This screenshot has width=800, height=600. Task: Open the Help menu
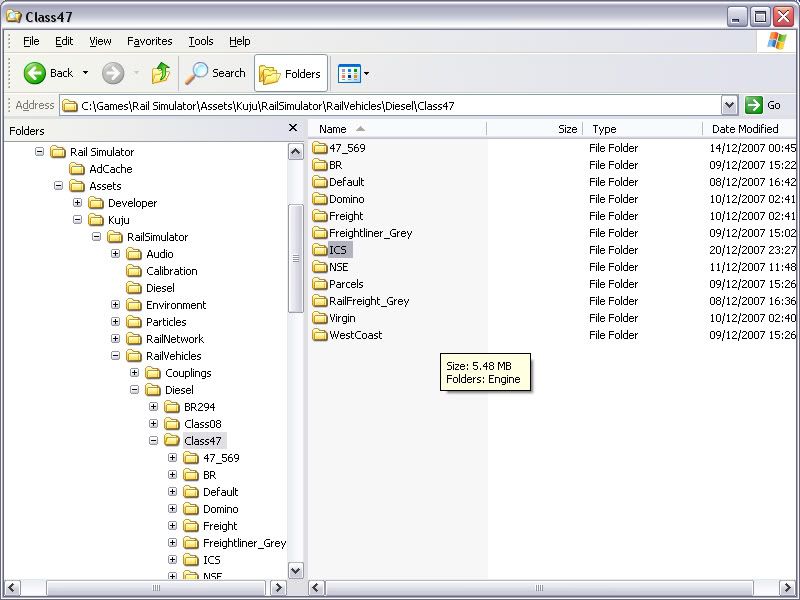click(x=239, y=41)
